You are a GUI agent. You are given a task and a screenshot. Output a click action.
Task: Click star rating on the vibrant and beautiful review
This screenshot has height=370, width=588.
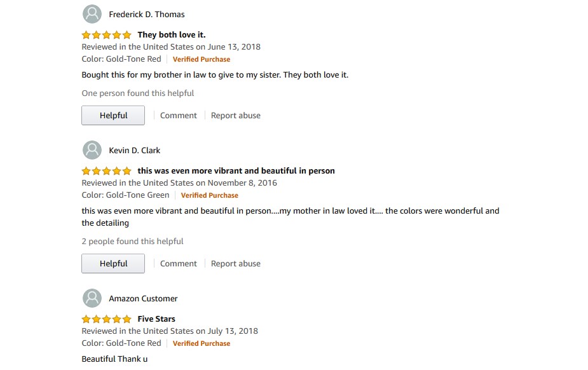click(x=107, y=171)
